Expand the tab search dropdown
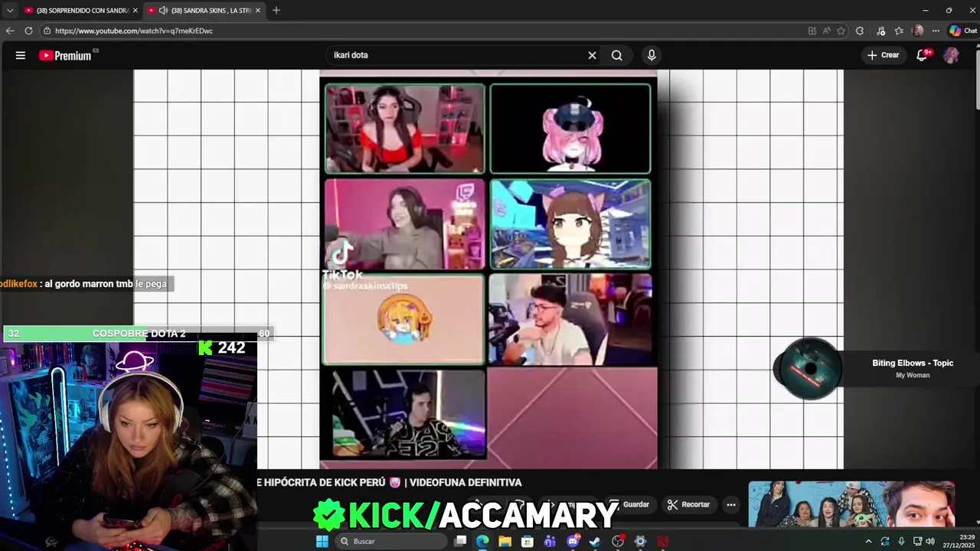Viewport: 980px width, 551px height. pyautogui.click(x=10, y=11)
